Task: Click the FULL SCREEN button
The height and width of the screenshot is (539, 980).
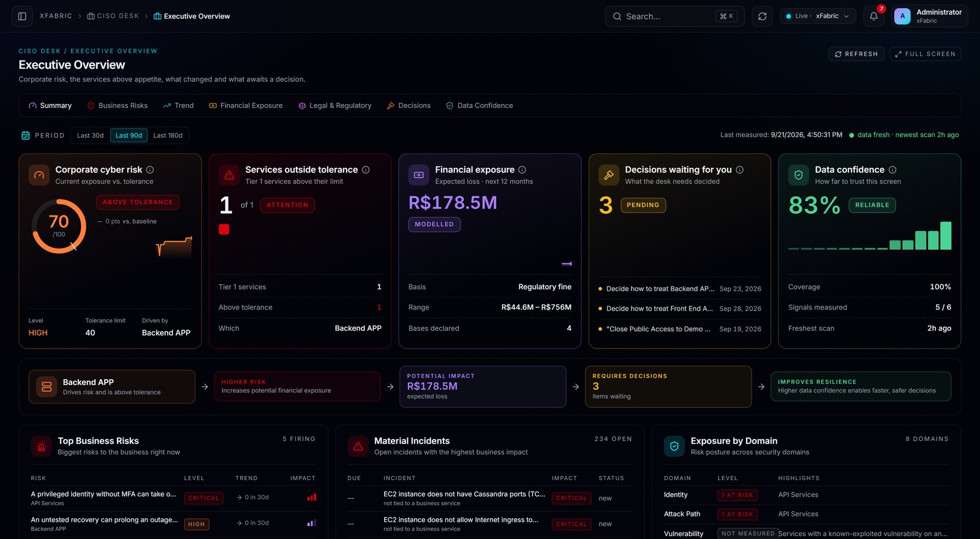Action: click(925, 54)
